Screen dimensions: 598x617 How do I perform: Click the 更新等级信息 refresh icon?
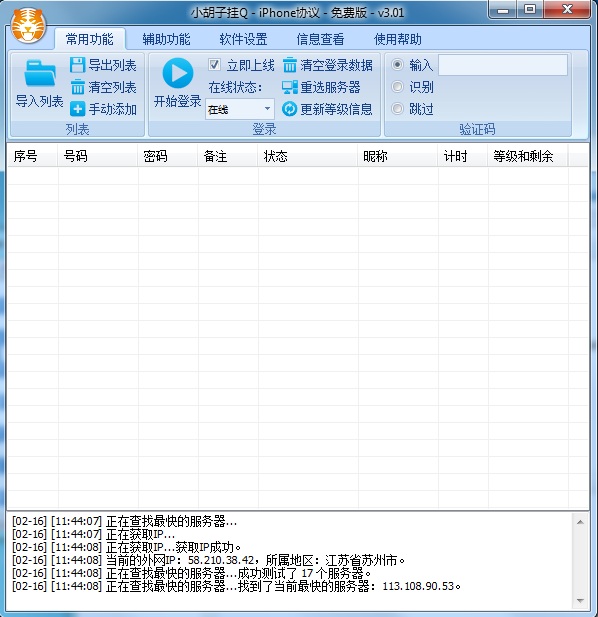[290, 109]
